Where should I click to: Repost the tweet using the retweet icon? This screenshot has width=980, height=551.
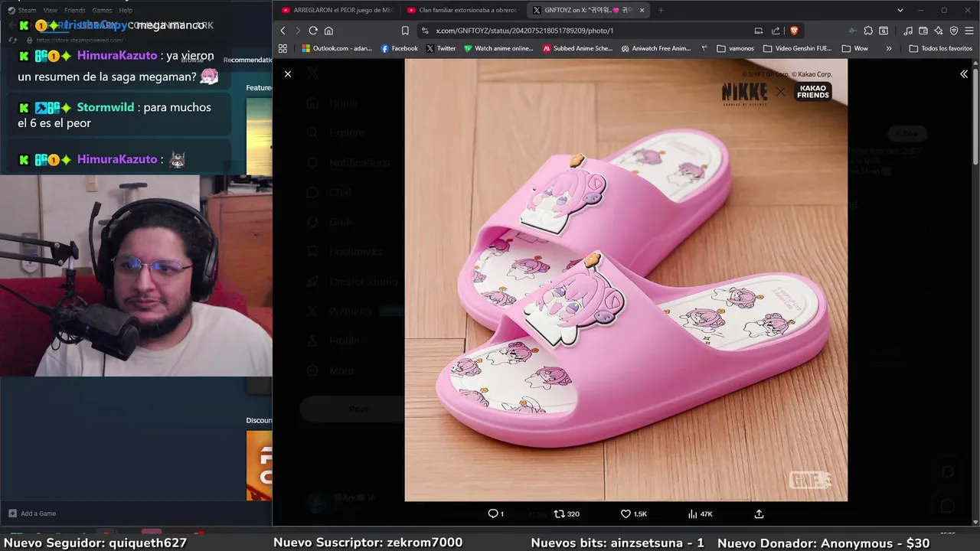coord(567,514)
